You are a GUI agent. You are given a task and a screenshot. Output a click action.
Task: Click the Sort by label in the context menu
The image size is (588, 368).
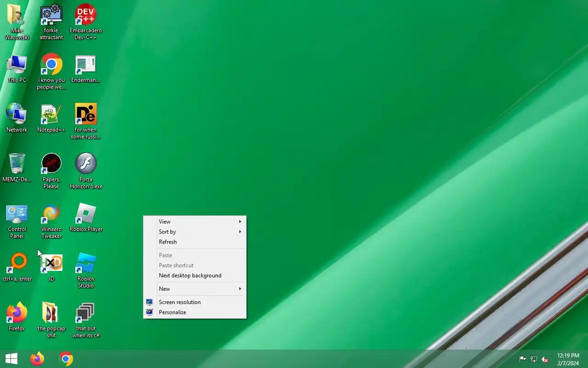[x=167, y=232]
